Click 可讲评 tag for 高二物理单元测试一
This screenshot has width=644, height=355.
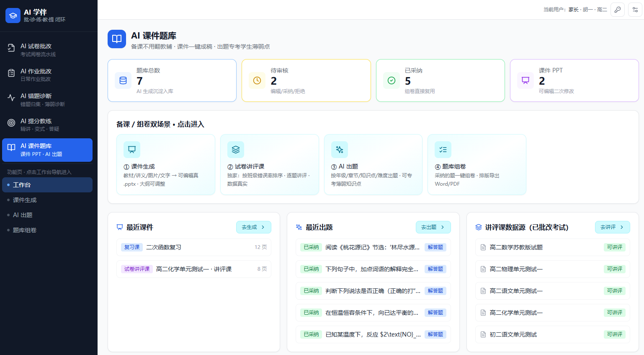coord(615,269)
